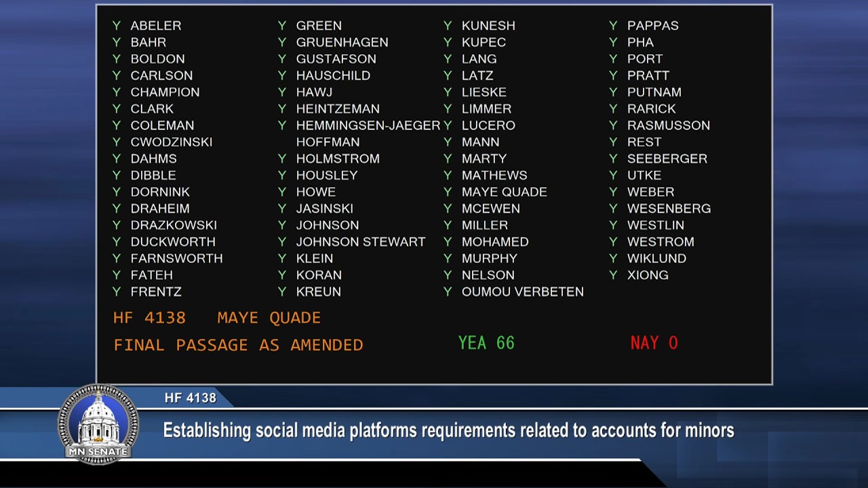The height and width of the screenshot is (488, 868).
Task: Click the name LUCERO
Action: 489,125
